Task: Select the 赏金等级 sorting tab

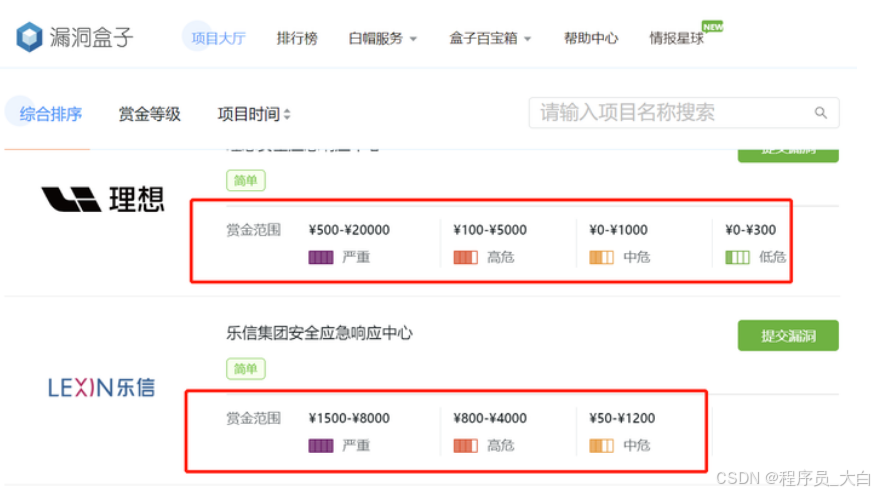Action: (150, 114)
